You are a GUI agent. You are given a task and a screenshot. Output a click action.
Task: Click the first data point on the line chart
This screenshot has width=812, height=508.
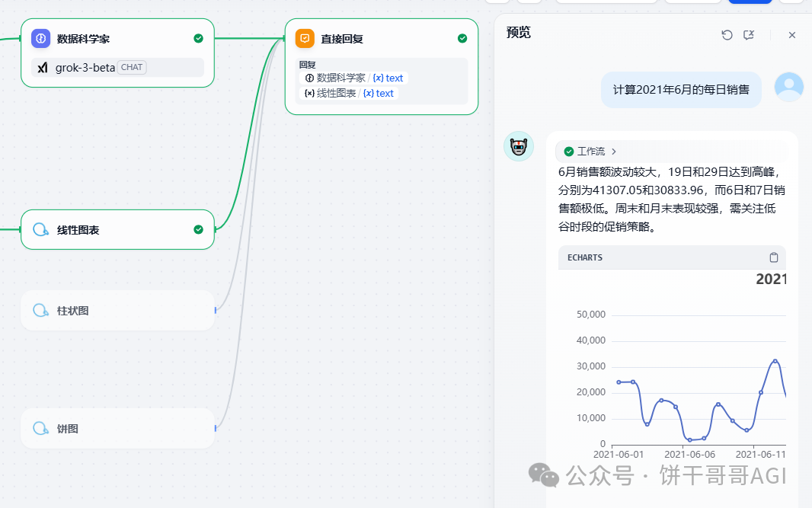[619, 382]
